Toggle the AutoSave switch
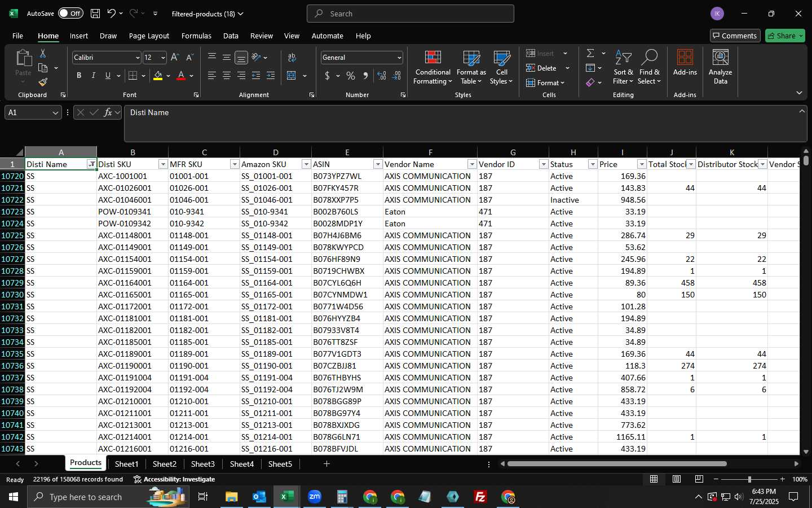The height and width of the screenshot is (508, 812). (70, 14)
